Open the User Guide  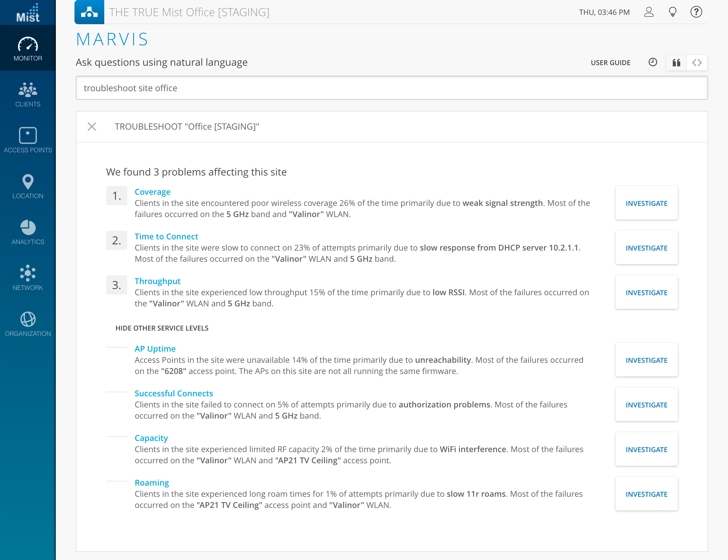610,63
